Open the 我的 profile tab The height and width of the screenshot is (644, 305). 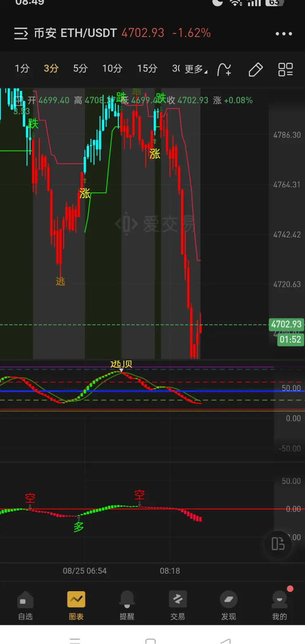[279, 606]
